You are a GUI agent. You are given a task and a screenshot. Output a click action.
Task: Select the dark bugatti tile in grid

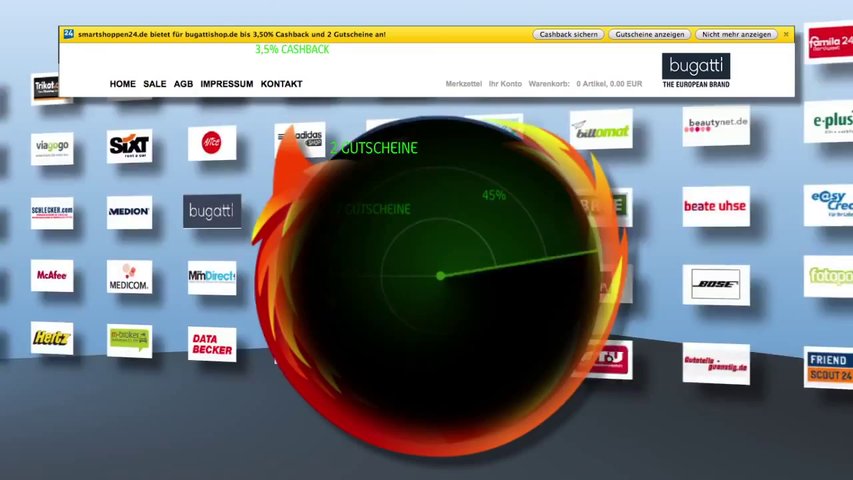[x=212, y=211]
